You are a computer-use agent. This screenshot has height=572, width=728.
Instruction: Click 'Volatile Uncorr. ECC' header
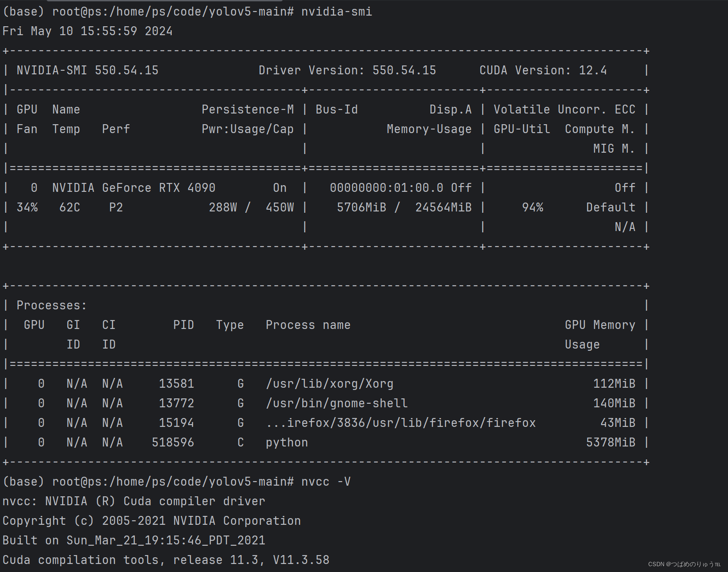point(565,110)
